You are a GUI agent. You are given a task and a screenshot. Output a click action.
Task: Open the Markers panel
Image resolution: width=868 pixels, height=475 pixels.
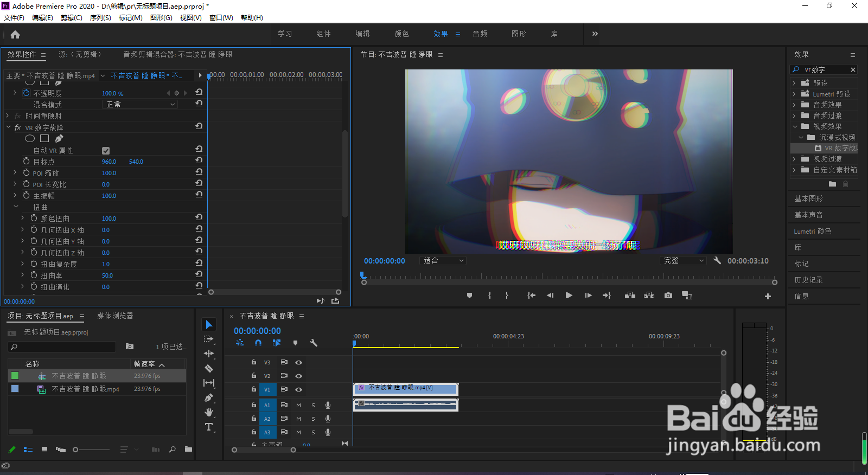801,264
